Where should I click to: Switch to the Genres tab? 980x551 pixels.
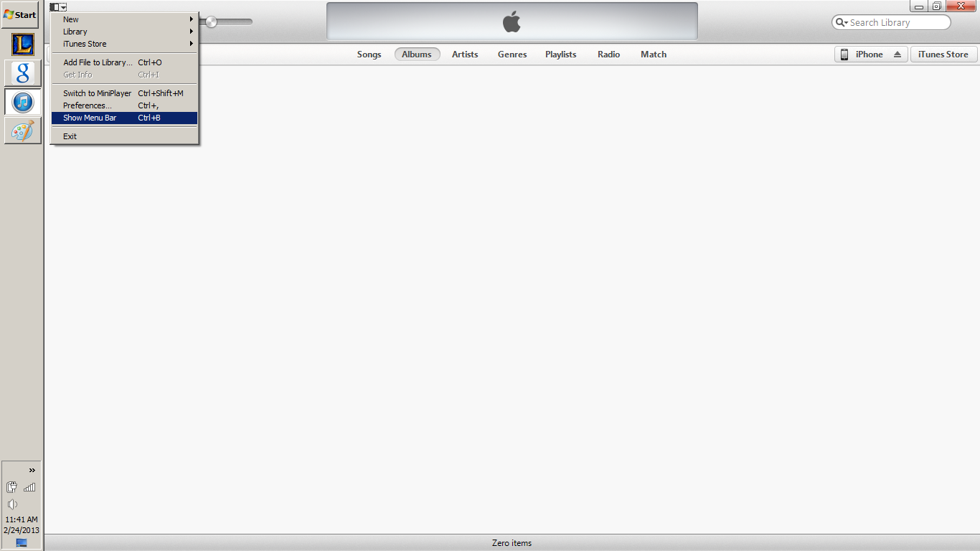click(512, 55)
